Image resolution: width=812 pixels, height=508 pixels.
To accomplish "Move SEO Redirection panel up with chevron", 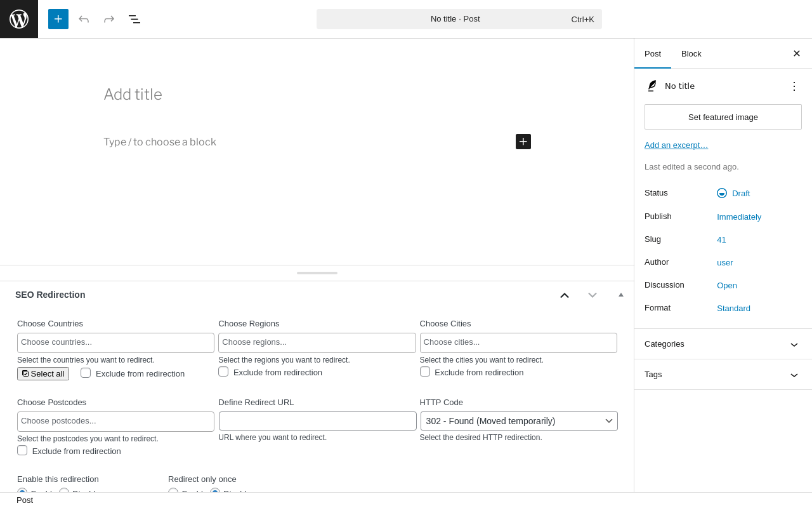I will (x=565, y=295).
